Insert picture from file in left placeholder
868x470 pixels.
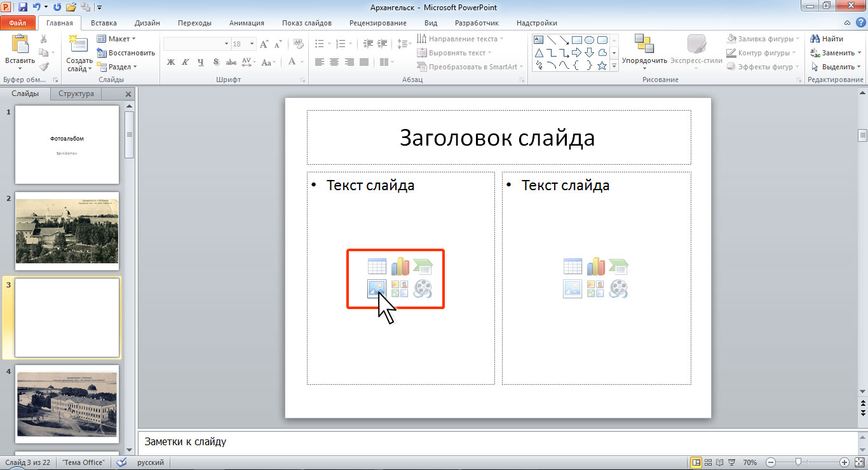click(377, 289)
